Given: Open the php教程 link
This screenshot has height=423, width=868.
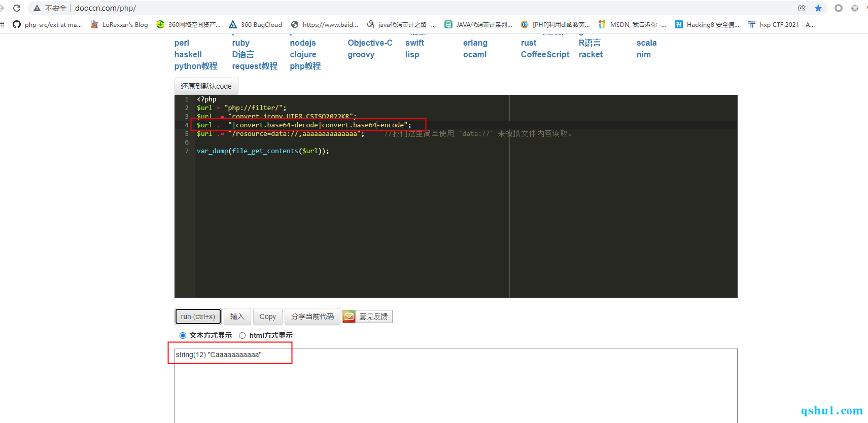Looking at the screenshot, I should [305, 66].
